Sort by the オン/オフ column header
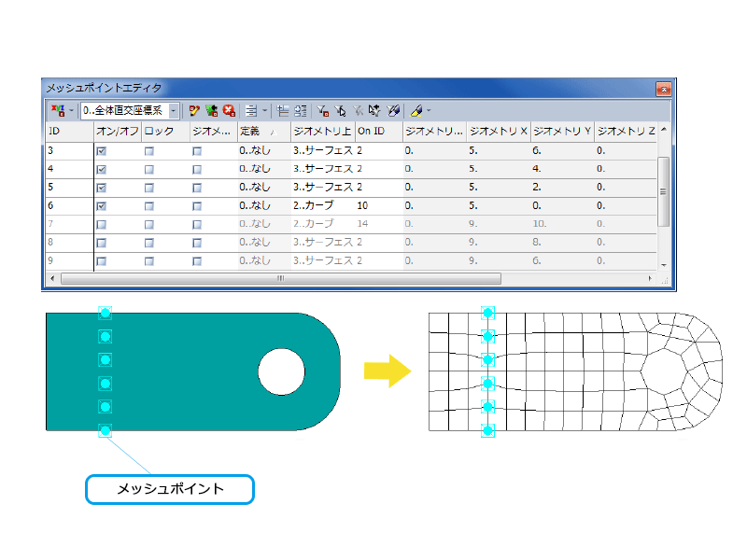 coord(118,132)
